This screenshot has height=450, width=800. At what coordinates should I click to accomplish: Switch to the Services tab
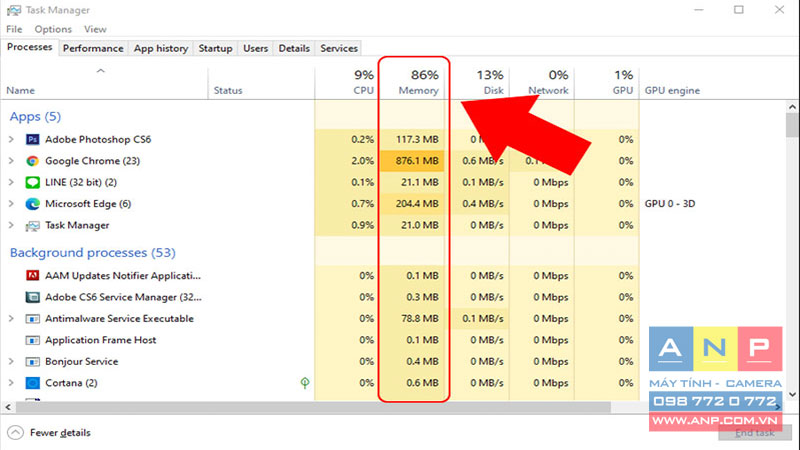click(339, 48)
